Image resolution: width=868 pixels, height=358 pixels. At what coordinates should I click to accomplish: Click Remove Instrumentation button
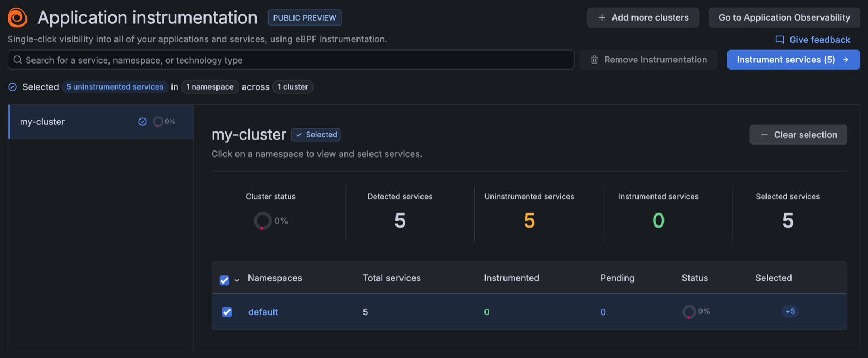coord(648,60)
